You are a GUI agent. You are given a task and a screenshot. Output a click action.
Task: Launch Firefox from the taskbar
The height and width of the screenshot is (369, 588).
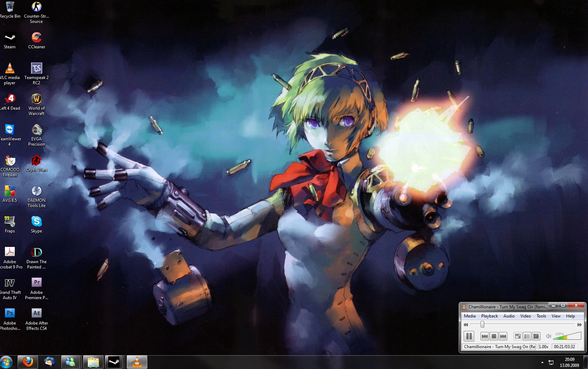28,362
